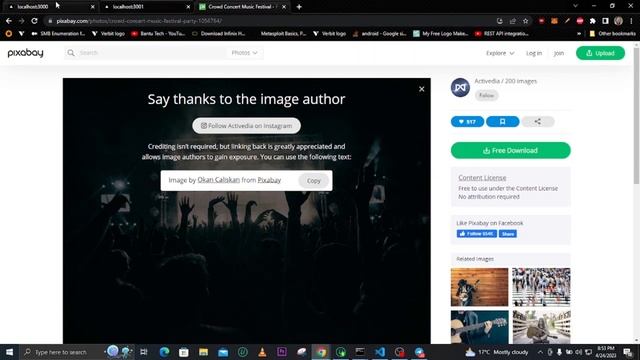Open File Explorer from the taskbar
Viewport: 640px width, 360px height.
point(203,352)
